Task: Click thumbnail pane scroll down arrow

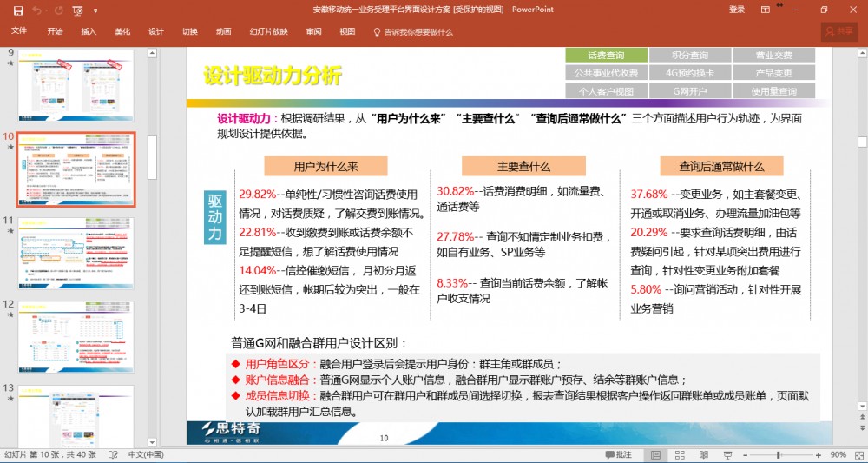Action: pyautogui.click(x=152, y=442)
